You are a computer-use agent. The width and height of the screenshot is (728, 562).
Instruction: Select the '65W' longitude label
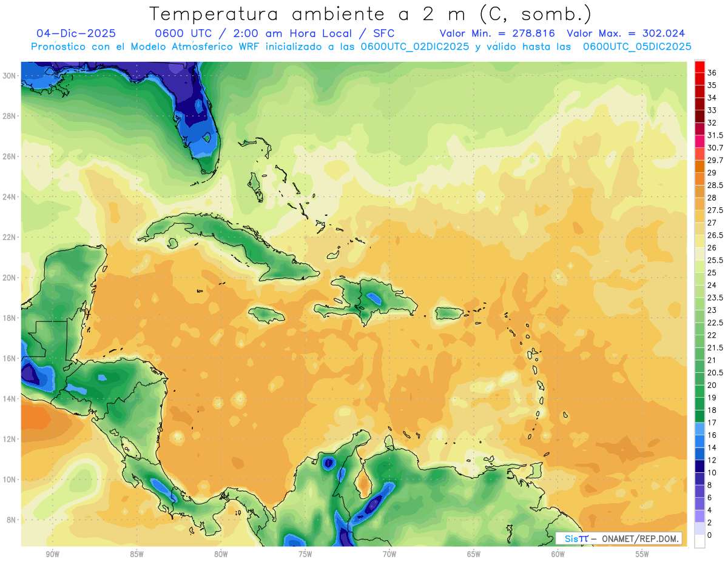[474, 555]
